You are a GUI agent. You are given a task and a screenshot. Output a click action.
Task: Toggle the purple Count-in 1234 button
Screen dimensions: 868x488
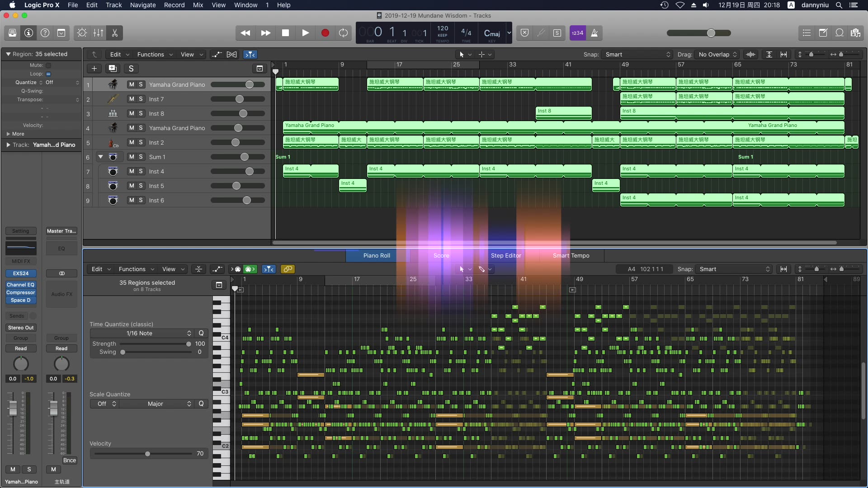pos(577,33)
